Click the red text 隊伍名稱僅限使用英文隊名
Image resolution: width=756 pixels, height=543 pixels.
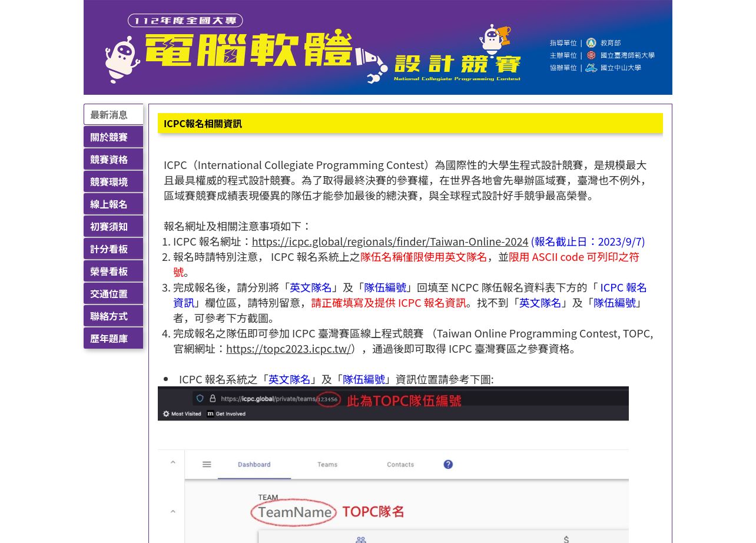tap(423, 257)
